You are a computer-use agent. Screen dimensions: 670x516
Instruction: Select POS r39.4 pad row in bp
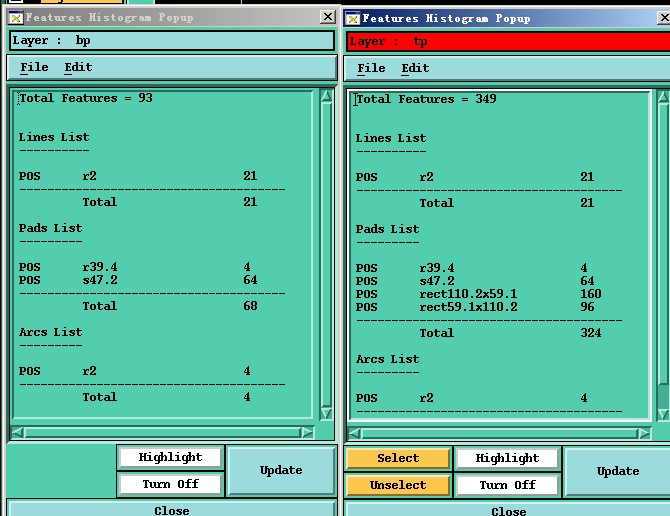point(135,267)
